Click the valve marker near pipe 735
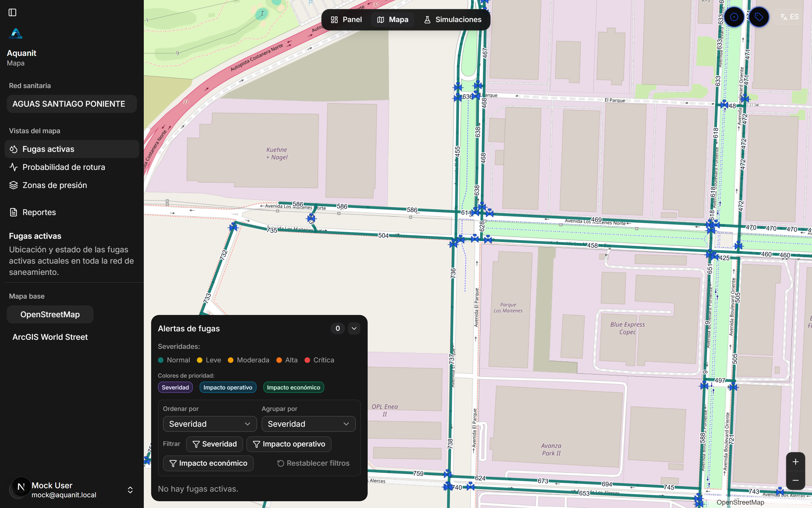This screenshot has width=812, height=508. coord(233,227)
